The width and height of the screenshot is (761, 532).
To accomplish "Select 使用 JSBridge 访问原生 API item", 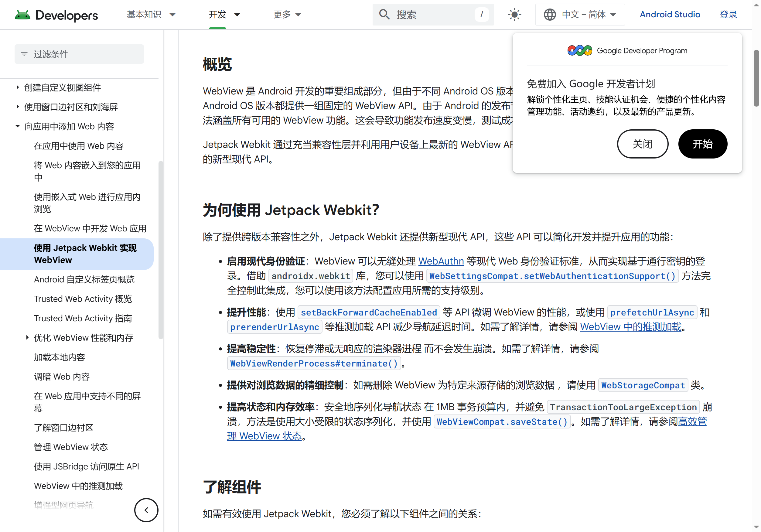I will pyautogui.click(x=87, y=466).
